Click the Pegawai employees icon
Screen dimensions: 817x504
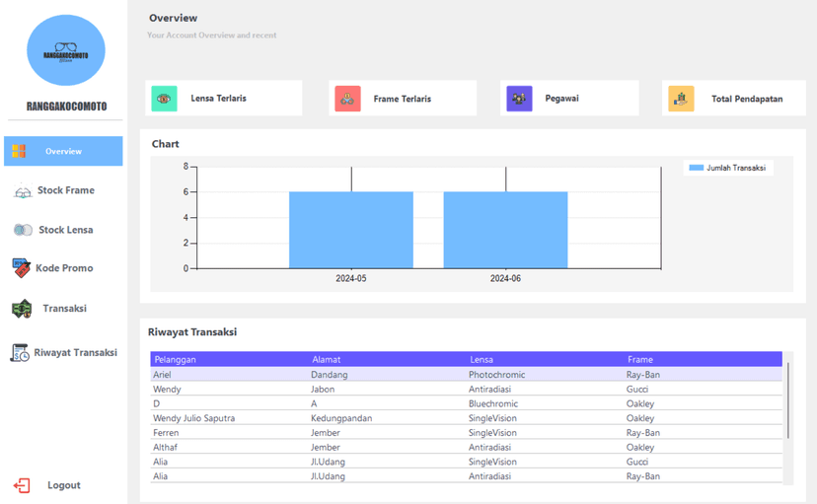[519, 99]
